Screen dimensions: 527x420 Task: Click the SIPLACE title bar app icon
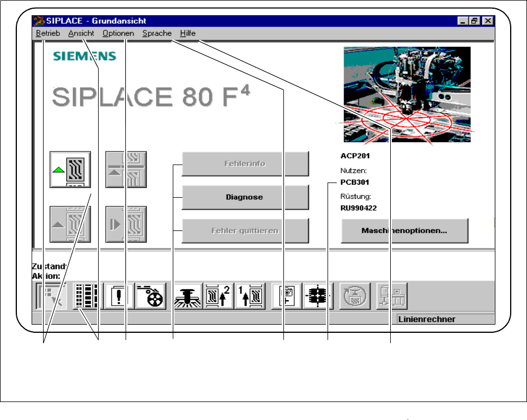(39, 21)
